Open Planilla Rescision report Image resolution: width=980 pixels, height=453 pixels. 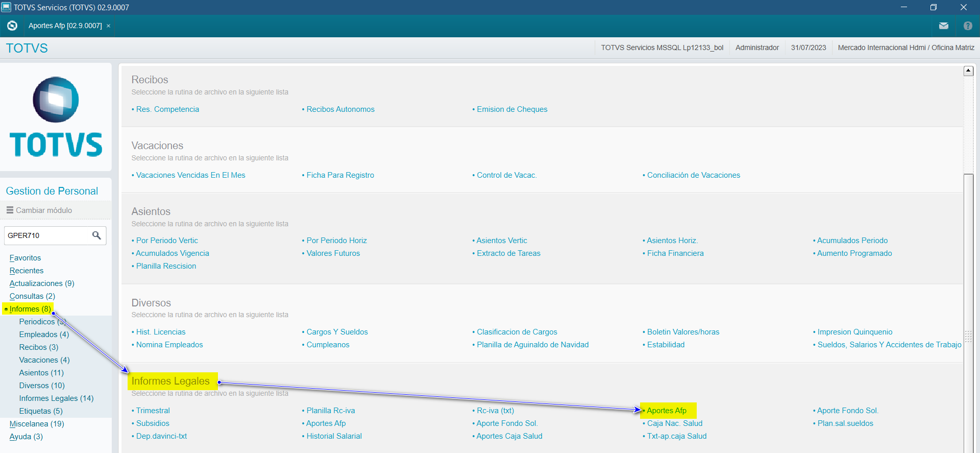pos(166,266)
